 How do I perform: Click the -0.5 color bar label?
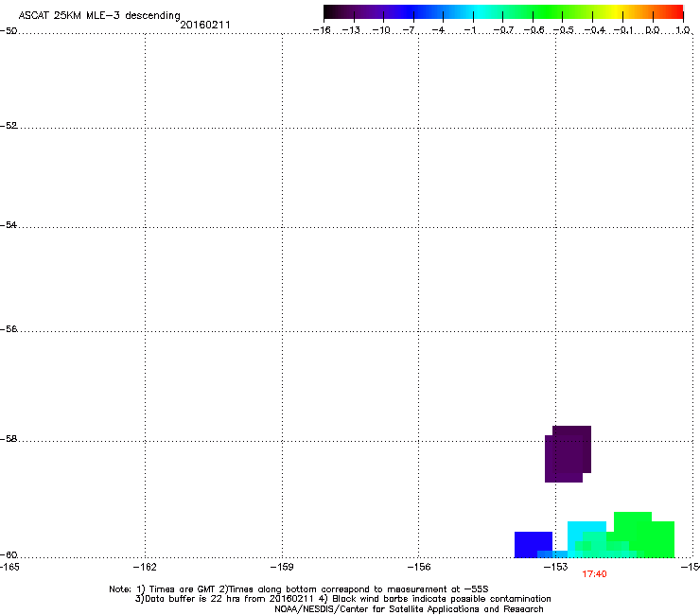click(564, 30)
